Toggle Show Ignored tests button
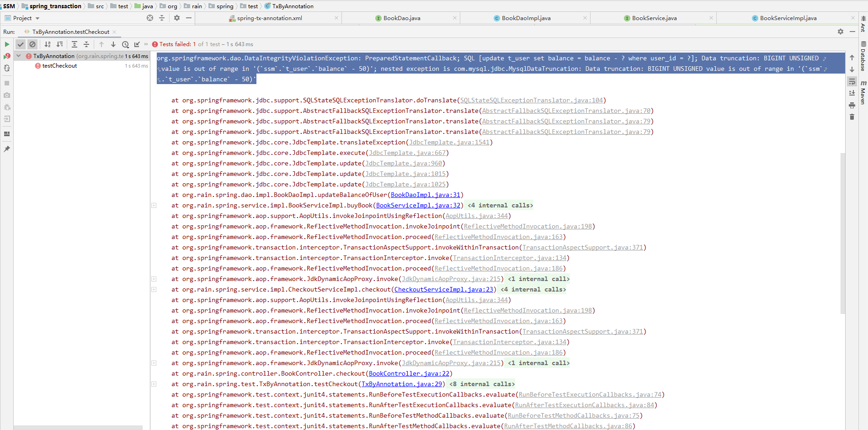 coord(32,44)
